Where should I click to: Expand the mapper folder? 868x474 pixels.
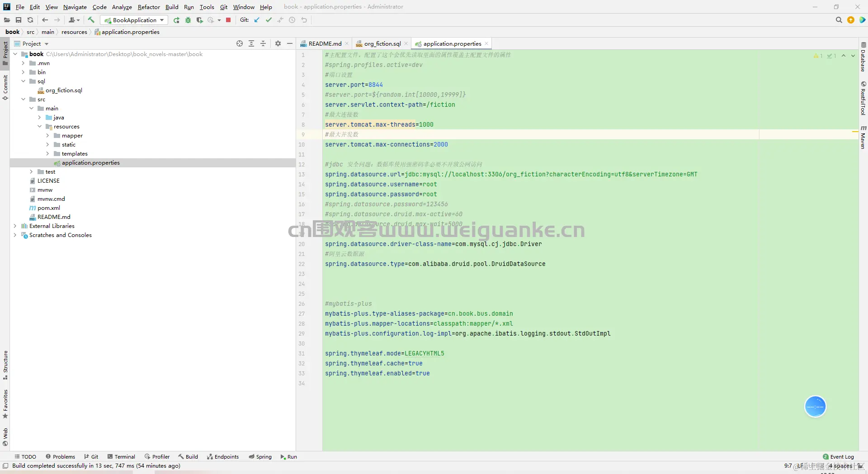tap(47, 136)
